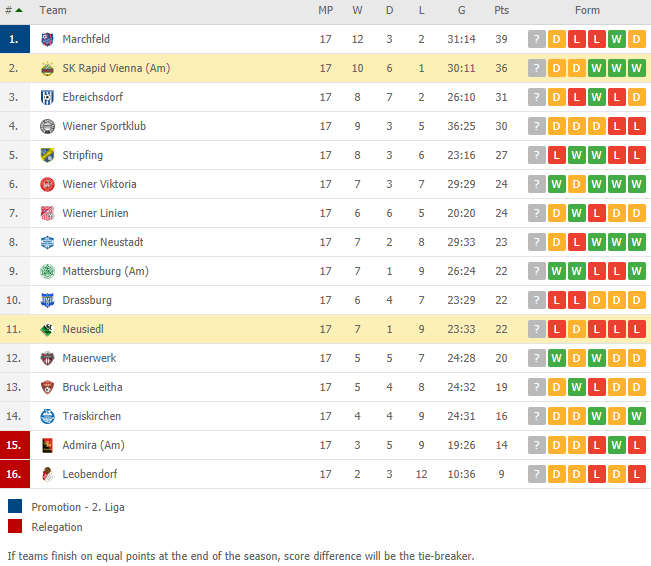Open the Wiener Neustadt team link
651x566 pixels.
coord(103,242)
